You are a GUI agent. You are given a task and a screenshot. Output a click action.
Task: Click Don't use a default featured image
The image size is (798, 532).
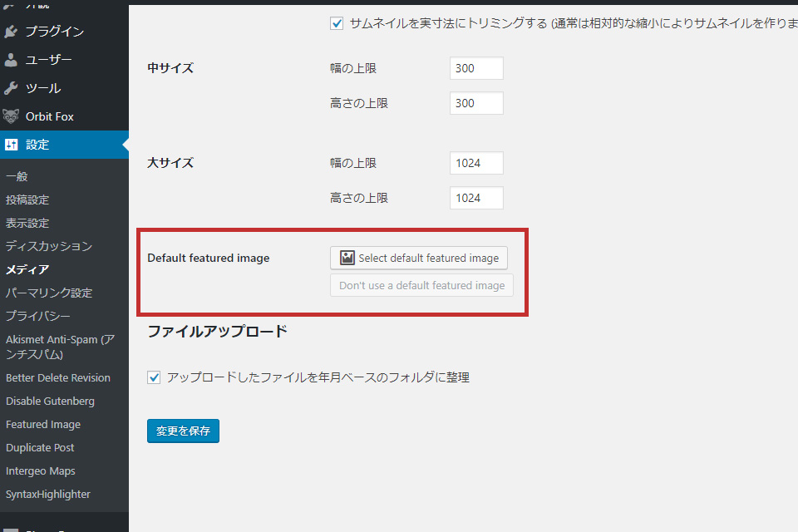coord(421,285)
